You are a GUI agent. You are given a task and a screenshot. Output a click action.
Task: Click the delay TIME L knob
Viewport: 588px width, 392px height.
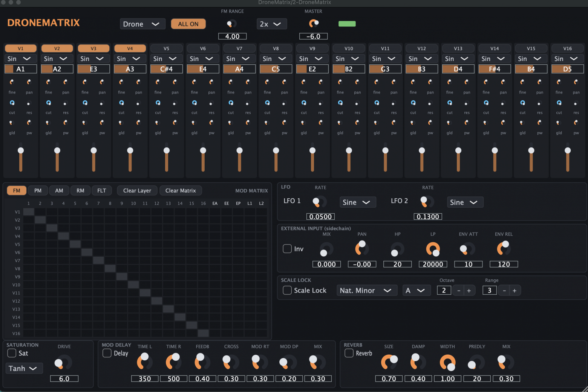click(x=144, y=362)
